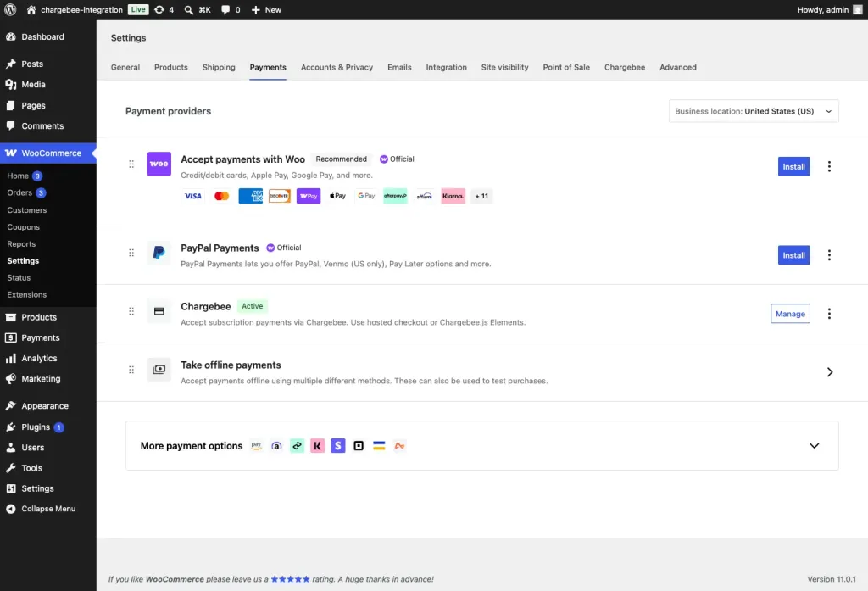
Task: Click the drag handle beside Chargebee
Action: pos(131,311)
